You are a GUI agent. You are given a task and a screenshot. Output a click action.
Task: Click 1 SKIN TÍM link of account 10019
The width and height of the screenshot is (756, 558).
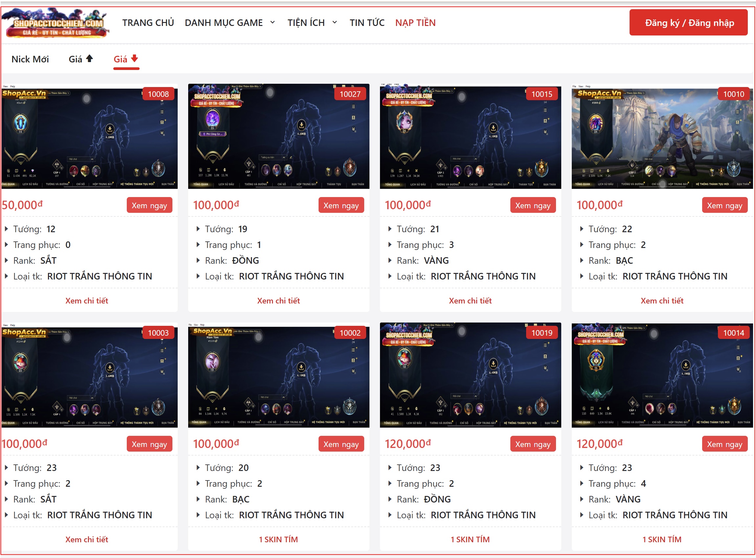pyautogui.click(x=471, y=540)
